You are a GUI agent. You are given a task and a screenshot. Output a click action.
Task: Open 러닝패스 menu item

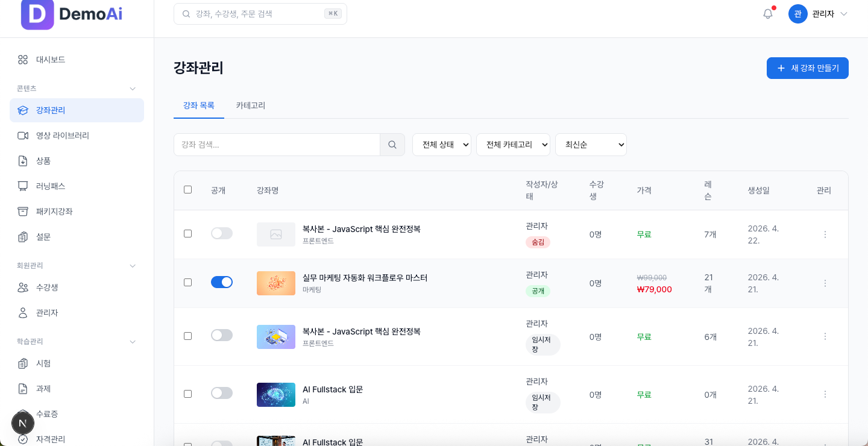pos(77,186)
